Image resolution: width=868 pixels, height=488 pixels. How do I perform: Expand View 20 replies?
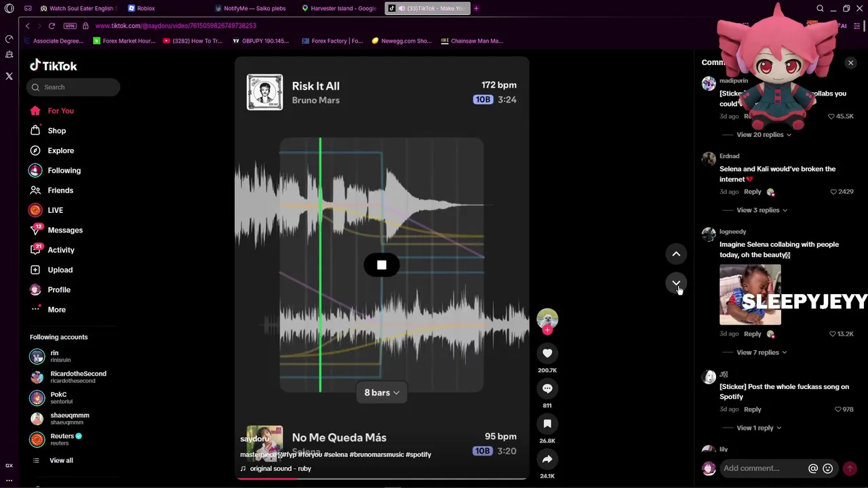click(x=764, y=135)
